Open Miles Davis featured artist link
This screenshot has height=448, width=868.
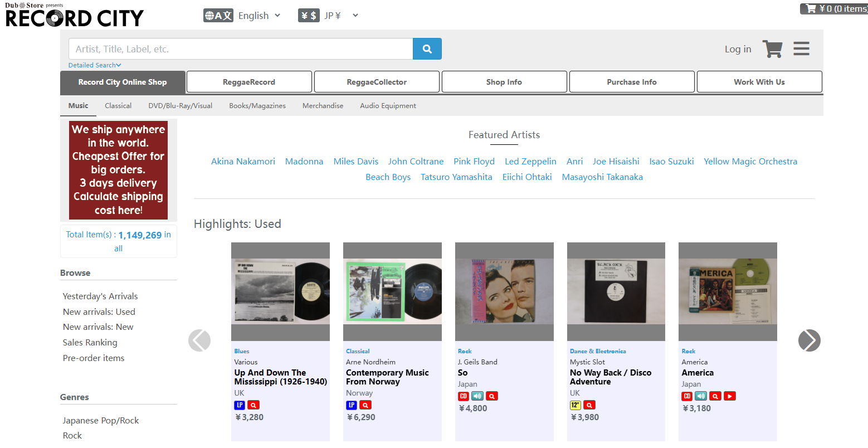[x=355, y=162]
